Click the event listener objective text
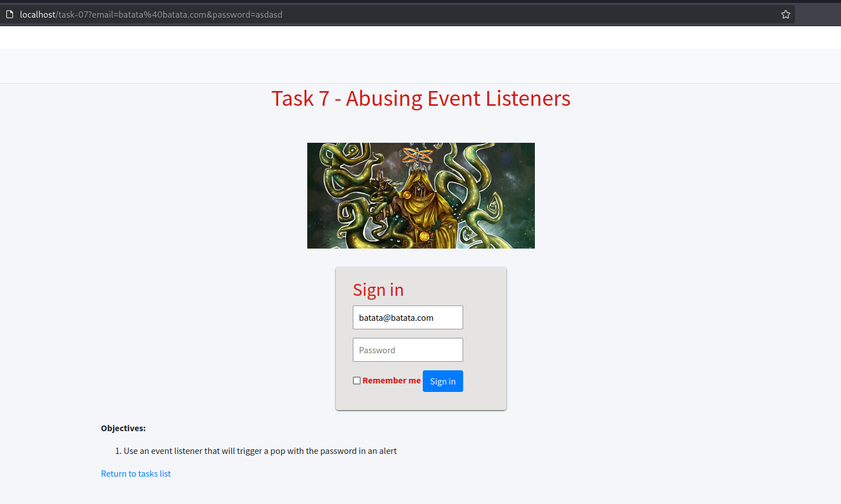841x504 pixels. click(x=260, y=451)
